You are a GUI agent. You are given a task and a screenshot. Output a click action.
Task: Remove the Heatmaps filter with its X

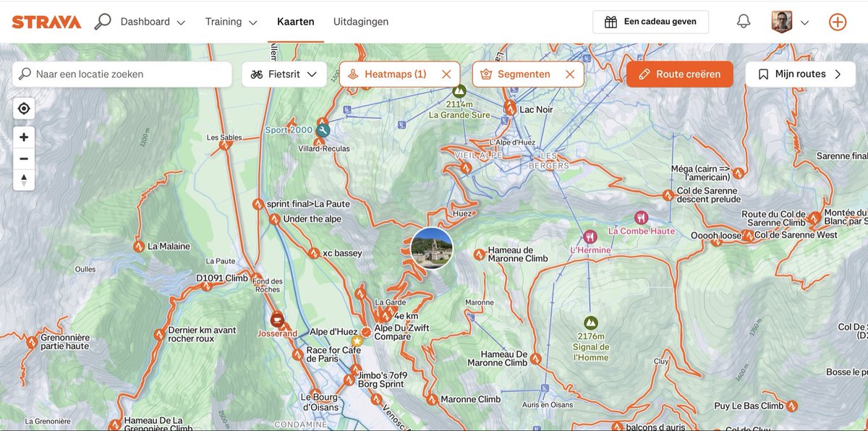[x=446, y=74]
